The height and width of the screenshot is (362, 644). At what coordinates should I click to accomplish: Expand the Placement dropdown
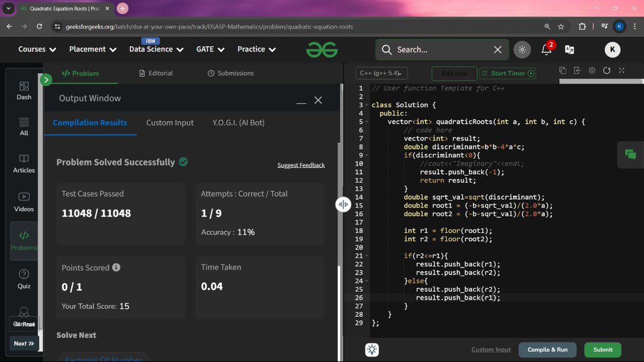[x=93, y=49]
